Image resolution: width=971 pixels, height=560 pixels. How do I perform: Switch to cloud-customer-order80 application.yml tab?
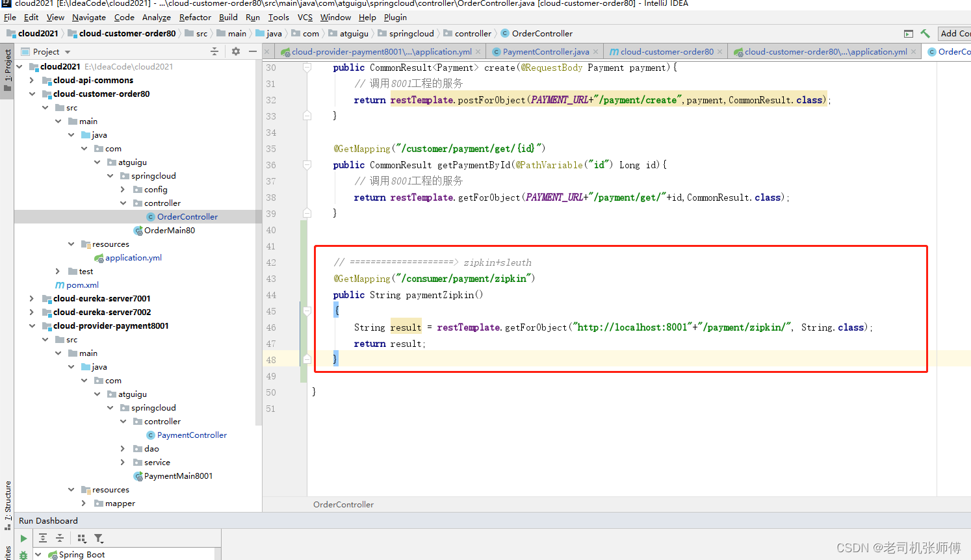coord(825,51)
